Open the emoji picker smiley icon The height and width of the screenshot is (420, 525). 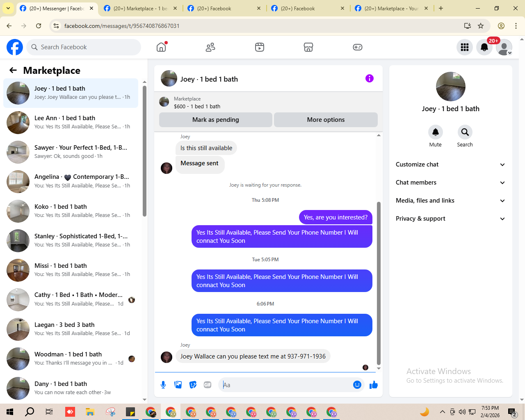357,385
